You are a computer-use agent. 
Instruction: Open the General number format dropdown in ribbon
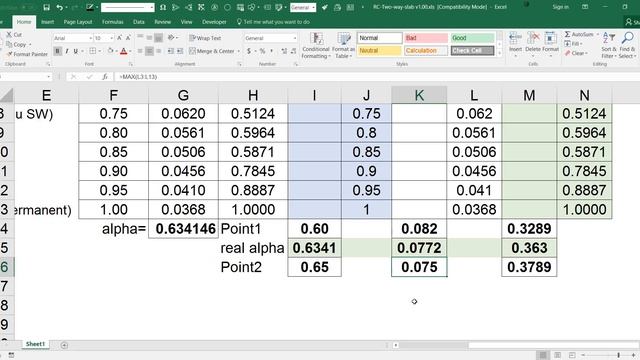tap(295, 38)
